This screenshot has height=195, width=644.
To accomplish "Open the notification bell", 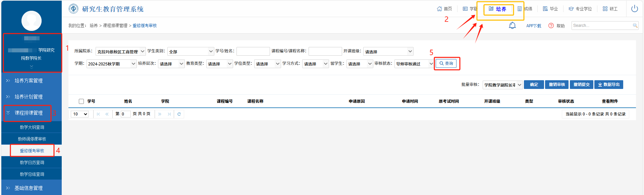I will [512, 26].
